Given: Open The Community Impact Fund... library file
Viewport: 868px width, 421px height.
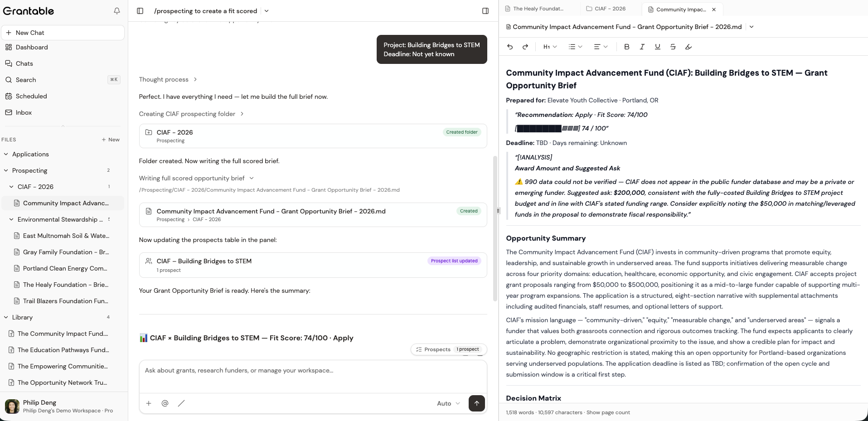Looking at the screenshot, I should tap(63, 334).
